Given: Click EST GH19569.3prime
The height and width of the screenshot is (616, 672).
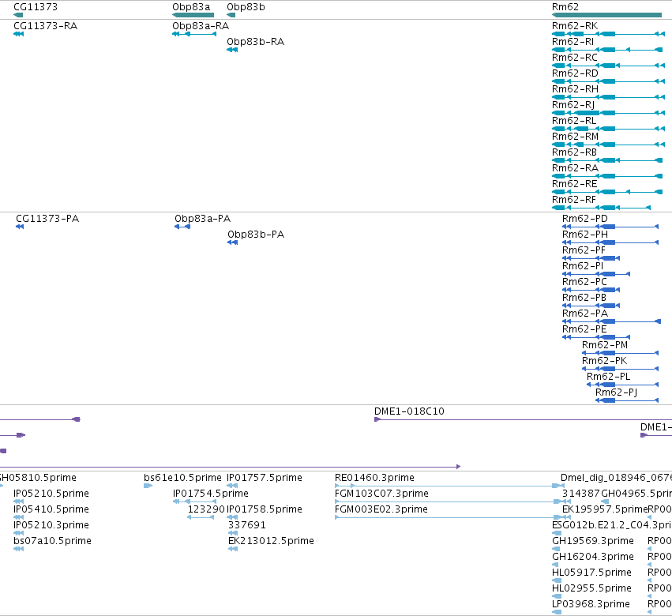Looking at the screenshot, I should [x=593, y=541].
